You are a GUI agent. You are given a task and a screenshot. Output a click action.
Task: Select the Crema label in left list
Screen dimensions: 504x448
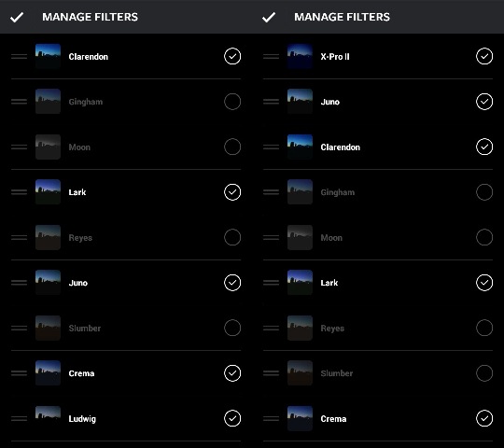point(81,373)
